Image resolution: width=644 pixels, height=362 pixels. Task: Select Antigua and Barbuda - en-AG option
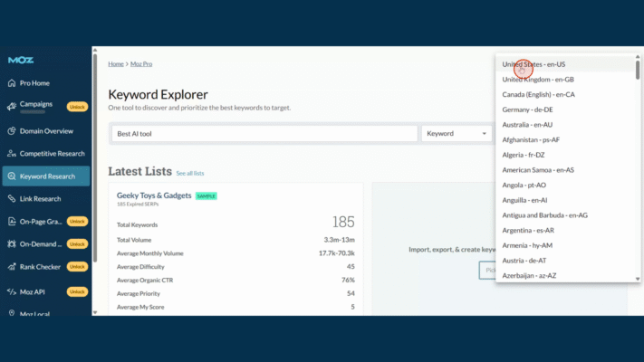pyautogui.click(x=565, y=215)
